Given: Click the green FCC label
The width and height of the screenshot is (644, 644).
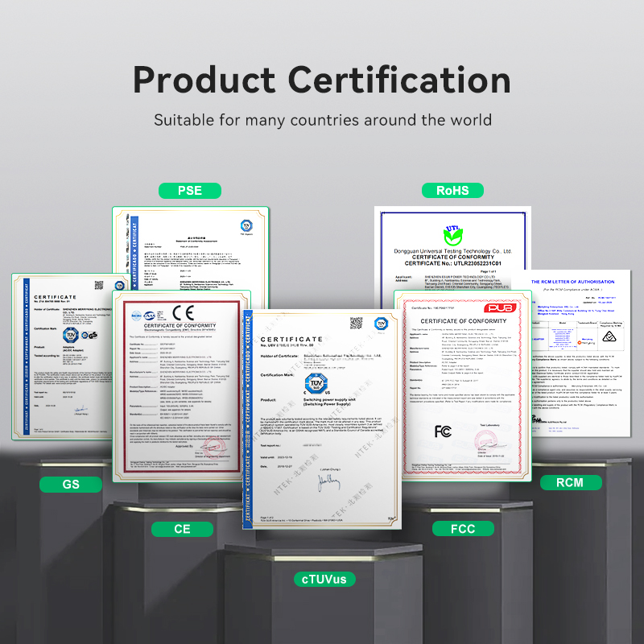Looking at the screenshot, I should (463, 529).
